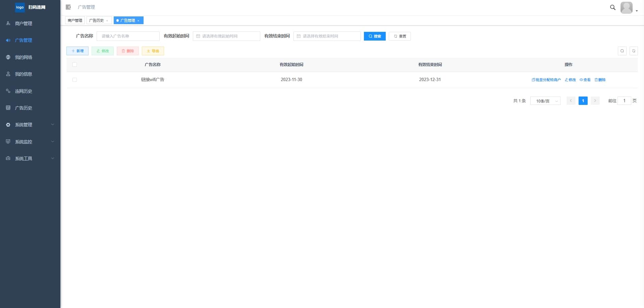Open the 有效起始时间 date picker field
Screen dimensions: 644x308
226,36
